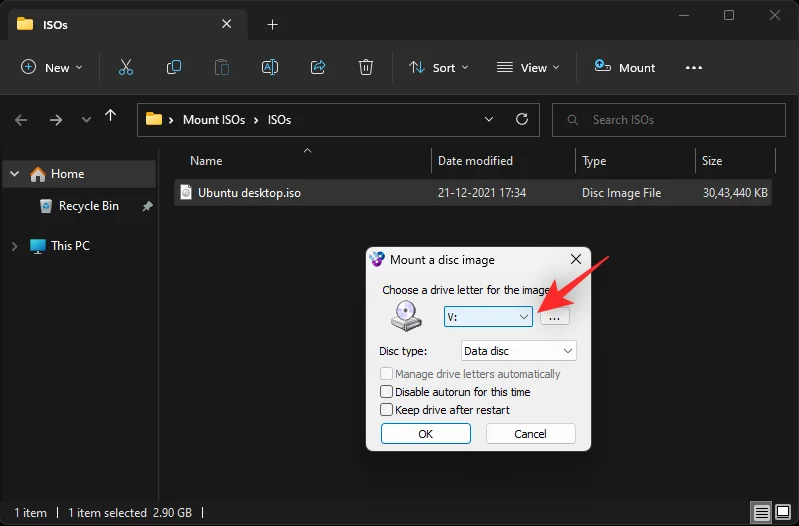Viewport: 799px width, 526px height.
Task: Switch to large thumbnails view in status bar
Action: click(783, 512)
